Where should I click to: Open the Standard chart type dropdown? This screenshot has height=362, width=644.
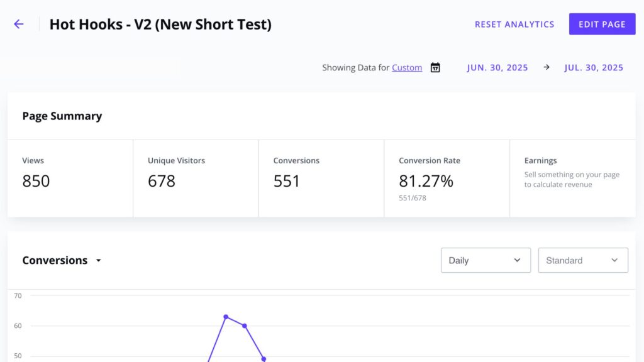tap(583, 260)
